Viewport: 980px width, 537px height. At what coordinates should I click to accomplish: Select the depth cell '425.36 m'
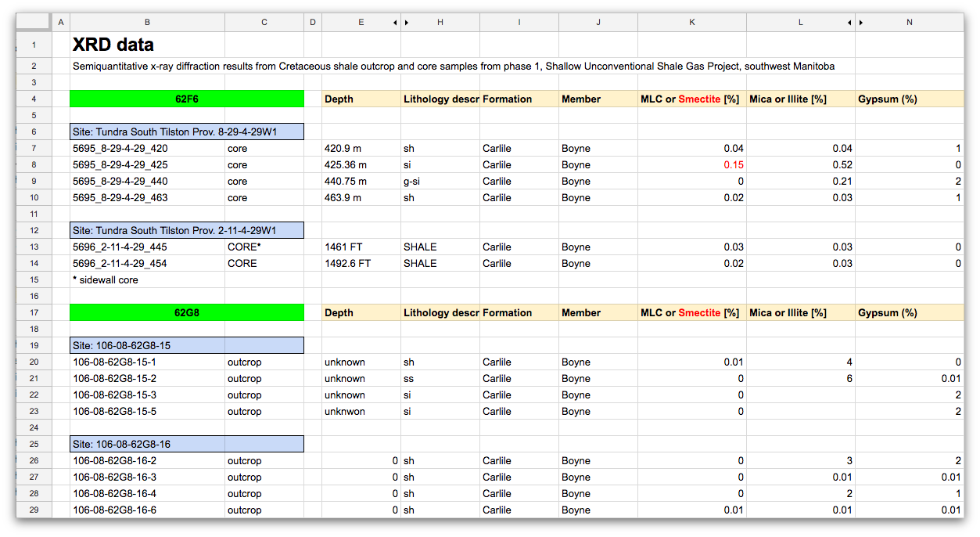361,165
